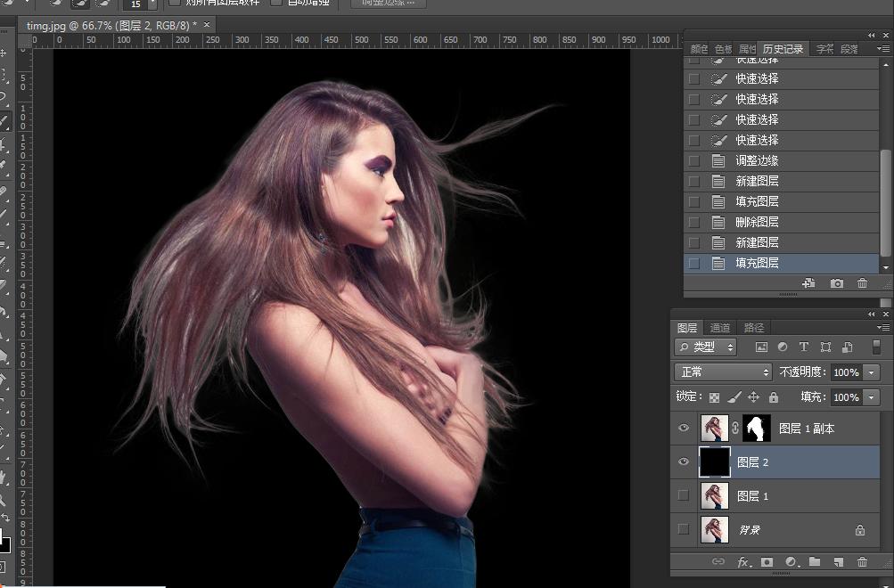Select the 调整边缘 history state

pyautogui.click(x=757, y=160)
